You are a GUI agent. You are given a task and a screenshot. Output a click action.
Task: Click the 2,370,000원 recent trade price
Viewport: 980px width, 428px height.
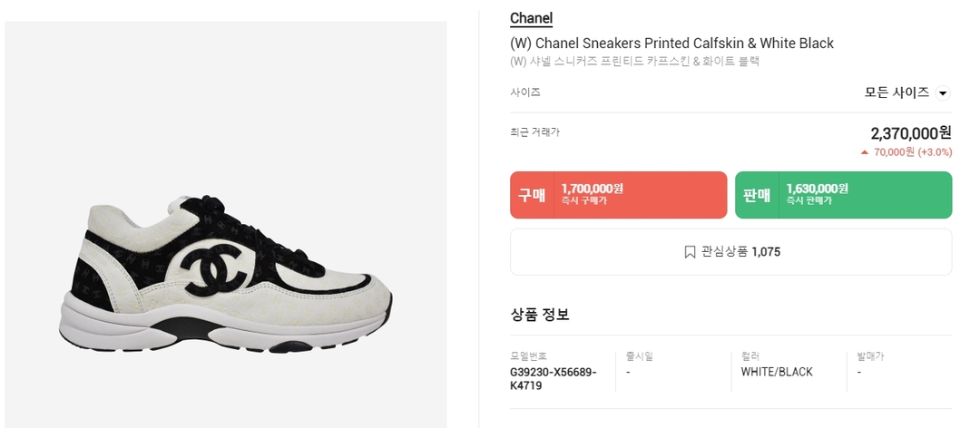coord(910,133)
